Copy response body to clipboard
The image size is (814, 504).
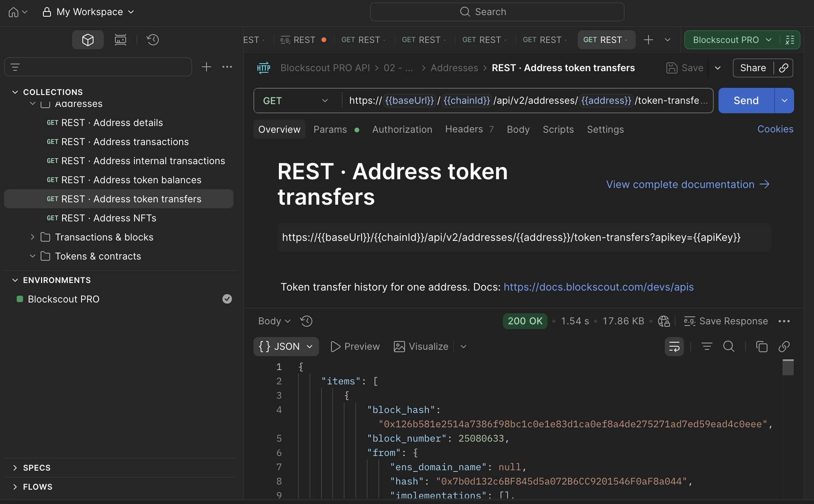(762, 347)
